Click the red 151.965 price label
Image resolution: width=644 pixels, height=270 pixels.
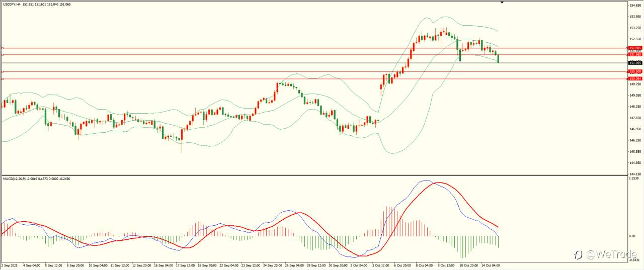pyautogui.click(x=635, y=48)
